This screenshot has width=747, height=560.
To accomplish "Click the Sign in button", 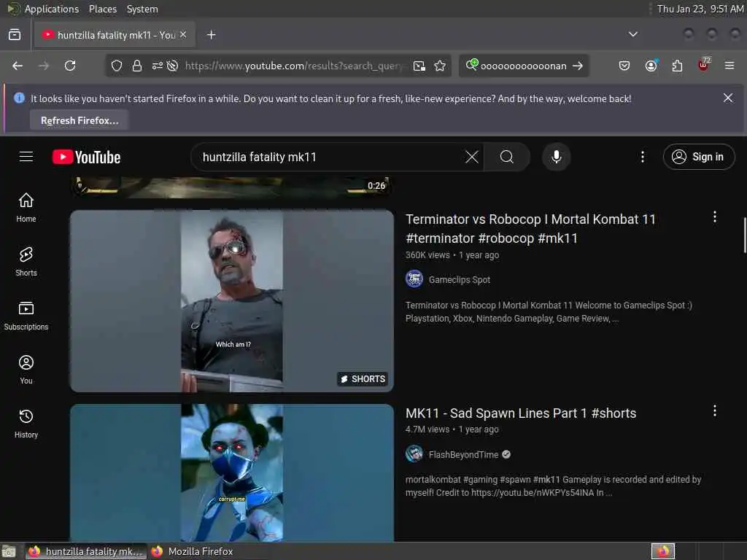I will [698, 157].
